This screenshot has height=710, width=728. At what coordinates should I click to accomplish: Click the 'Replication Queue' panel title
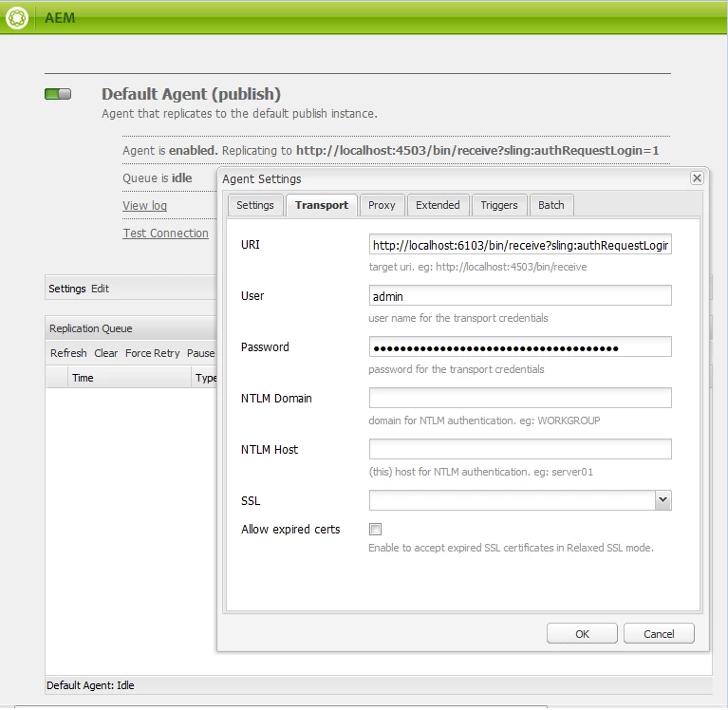click(x=91, y=328)
